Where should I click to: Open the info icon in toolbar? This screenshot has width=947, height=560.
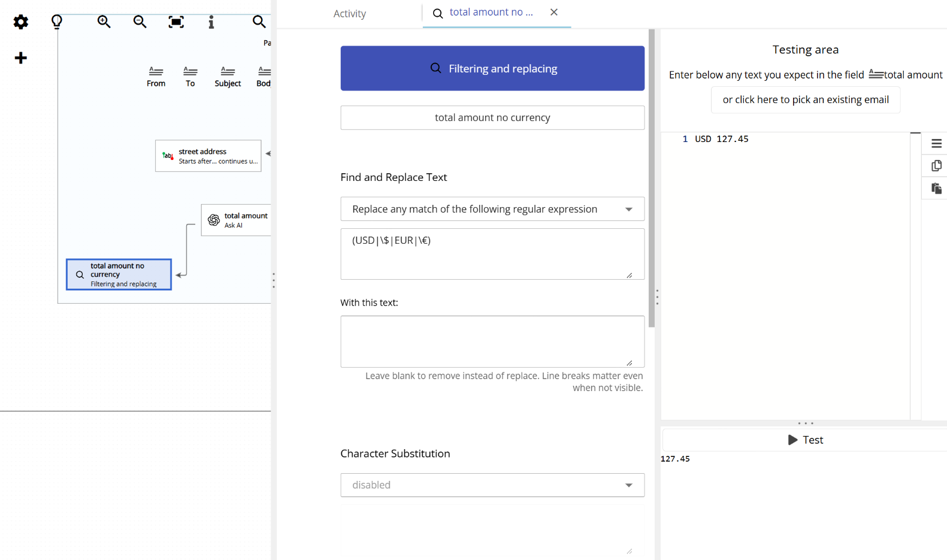211,22
